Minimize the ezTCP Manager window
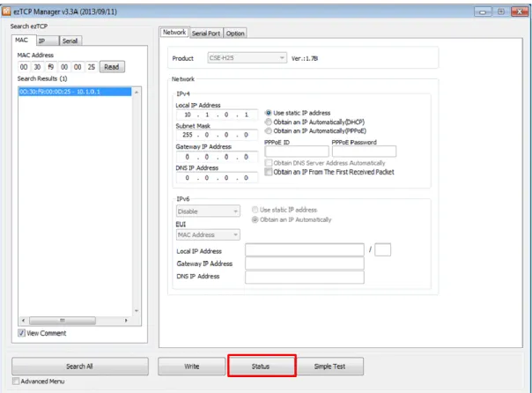 click(x=483, y=11)
